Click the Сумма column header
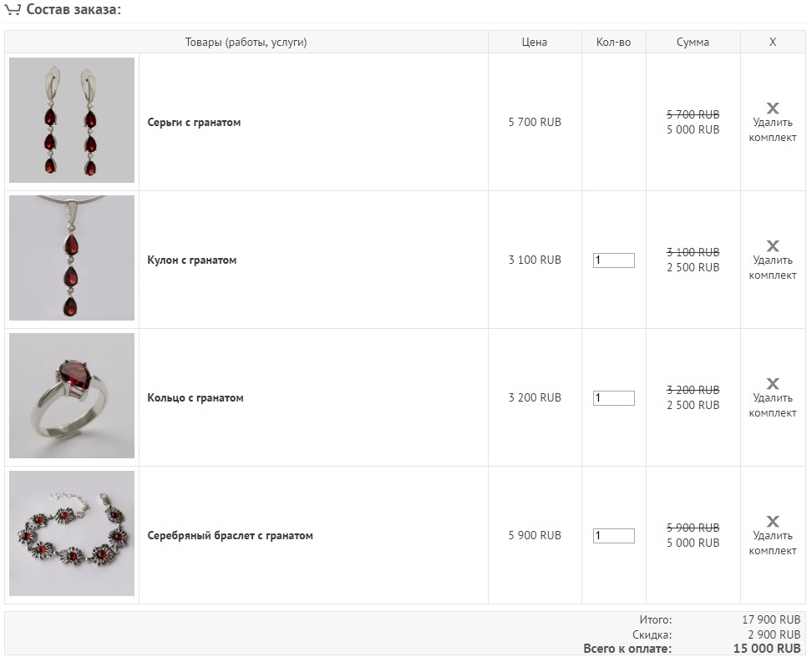Viewport: 812px width, 662px height. pos(693,43)
